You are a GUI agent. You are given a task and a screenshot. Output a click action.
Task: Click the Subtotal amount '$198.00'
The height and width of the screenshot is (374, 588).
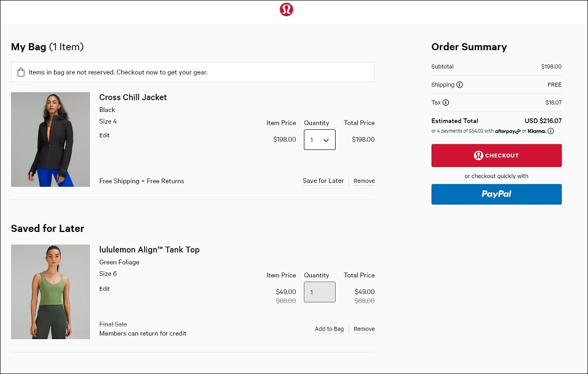point(551,66)
